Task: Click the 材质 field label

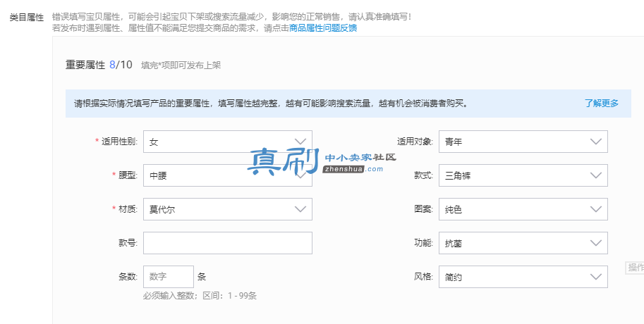Action: pos(128,209)
